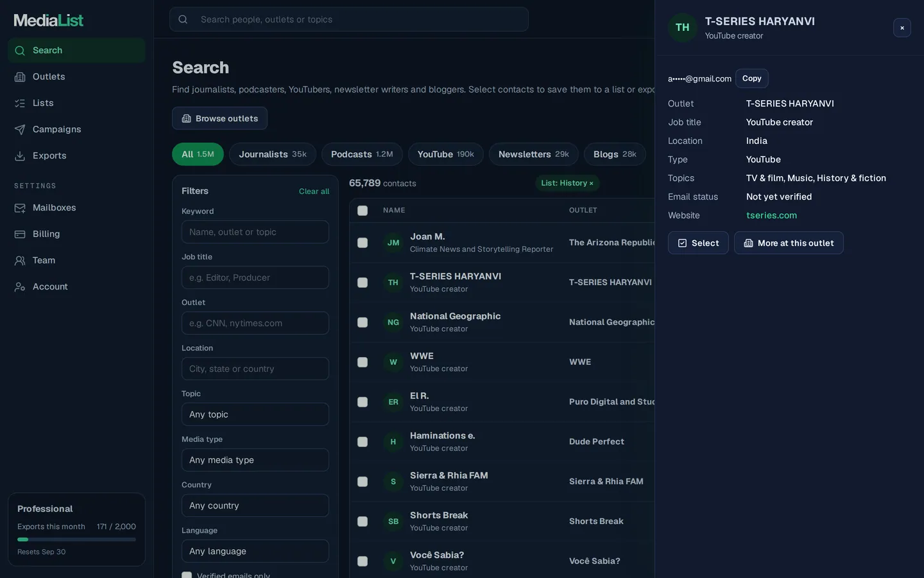The width and height of the screenshot is (924, 578).
Task: Go to Lists in sidebar
Action: coord(76,103)
